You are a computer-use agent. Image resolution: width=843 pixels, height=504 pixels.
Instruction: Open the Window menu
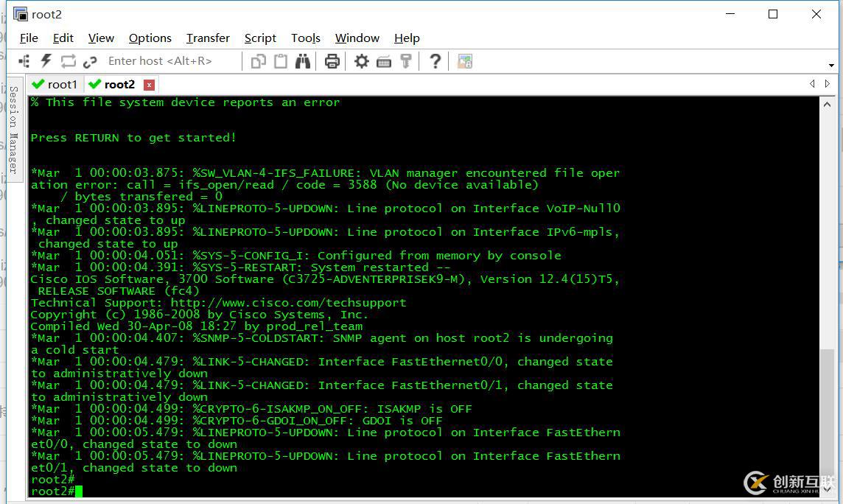coord(357,38)
